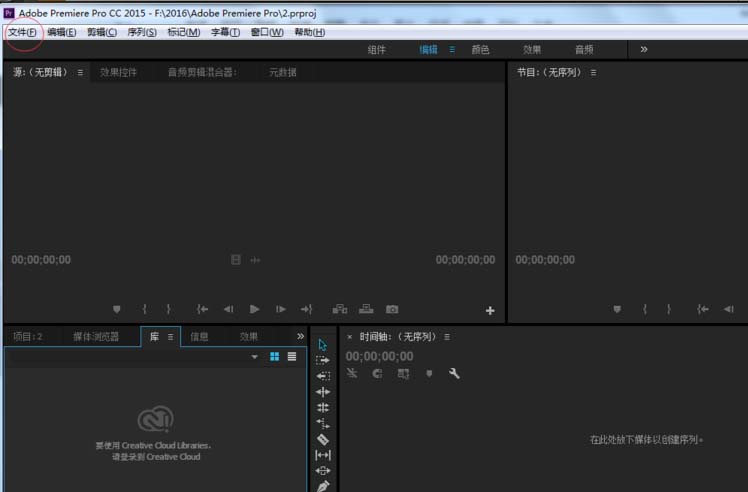The image size is (748, 492).
Task: Show hidden tabs in project panel group
Action: pos(300,336)
